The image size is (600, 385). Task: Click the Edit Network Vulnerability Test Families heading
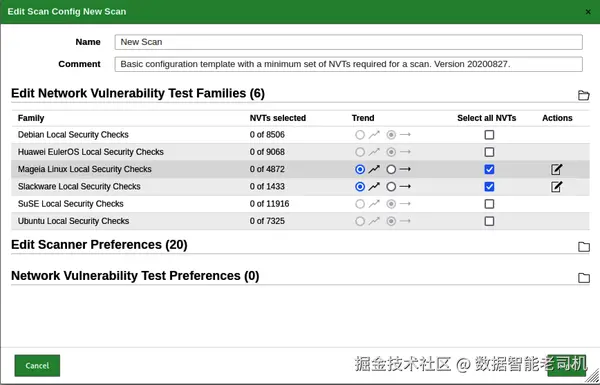(x=138, y=93)
